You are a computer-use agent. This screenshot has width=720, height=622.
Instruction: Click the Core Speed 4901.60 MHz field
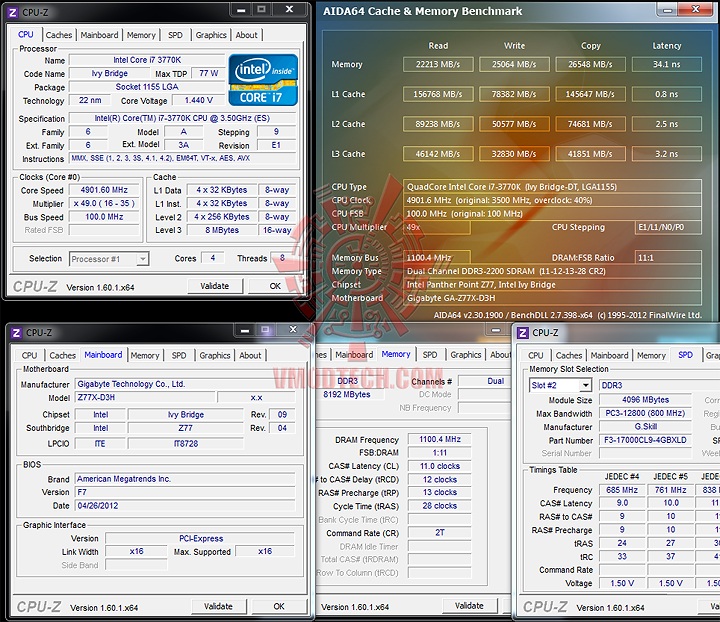(104, 190)
